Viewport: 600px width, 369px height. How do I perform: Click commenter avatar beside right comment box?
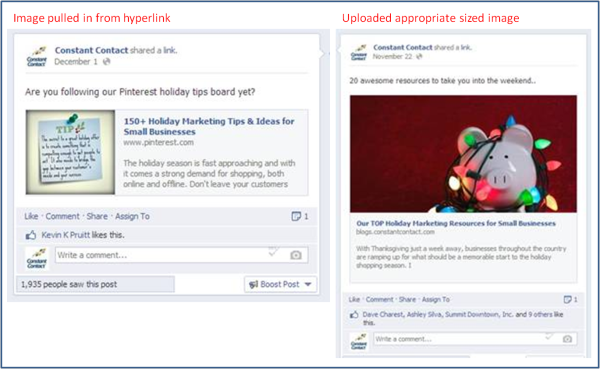[359, 341]
